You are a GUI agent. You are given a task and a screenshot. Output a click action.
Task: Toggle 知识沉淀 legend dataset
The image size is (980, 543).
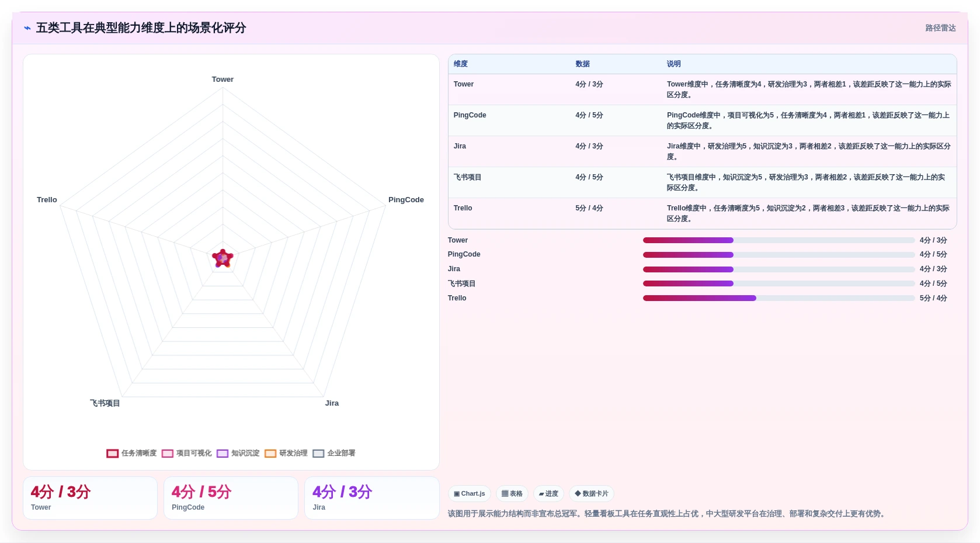238,453
